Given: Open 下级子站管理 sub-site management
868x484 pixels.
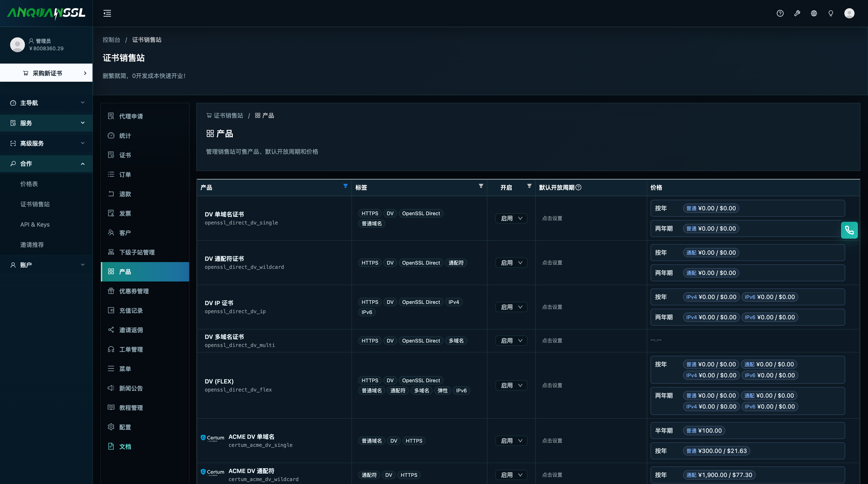Looking at the screenshot, I should click(145, 252).
